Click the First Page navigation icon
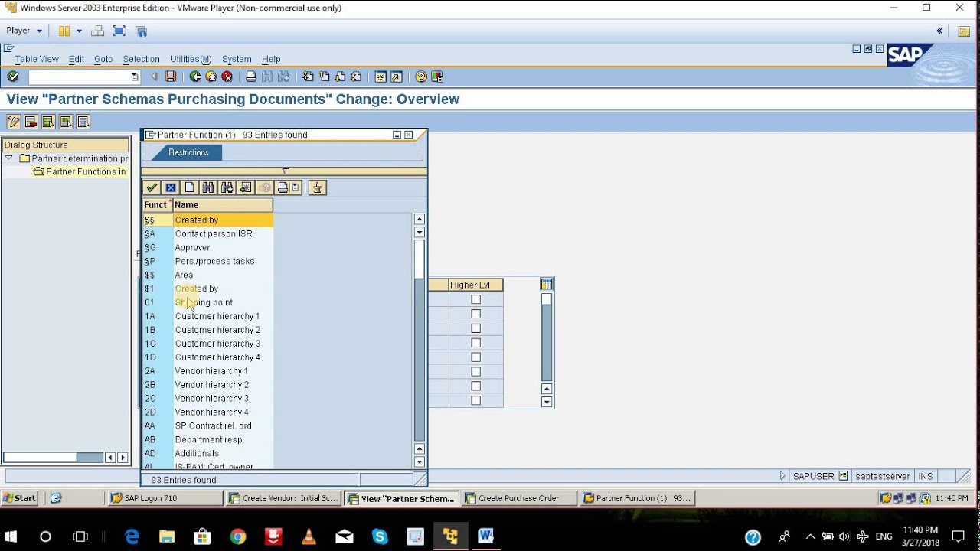Viewport: 980px width, 551px height. click(308, 77)
